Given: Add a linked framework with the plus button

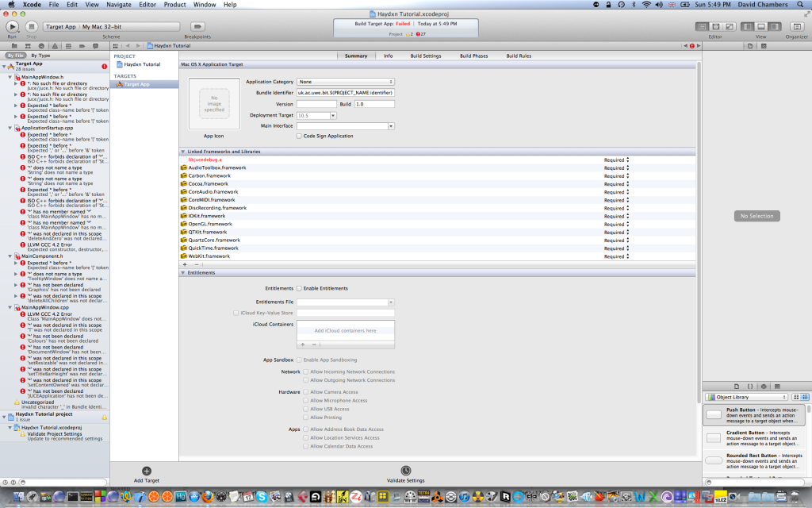Looking at the screenshot, I should (x=185, y=265).
